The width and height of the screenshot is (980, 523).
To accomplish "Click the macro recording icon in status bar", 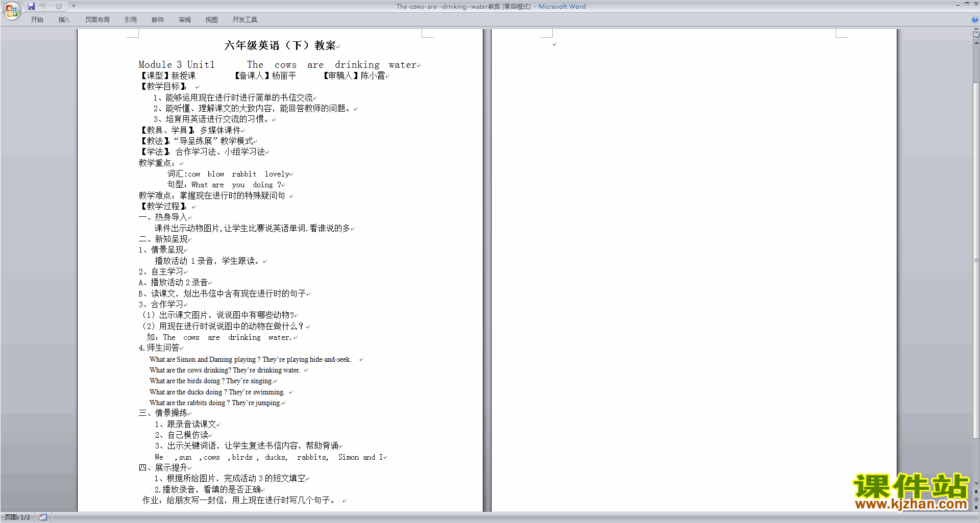I will [x=43, y=517].
